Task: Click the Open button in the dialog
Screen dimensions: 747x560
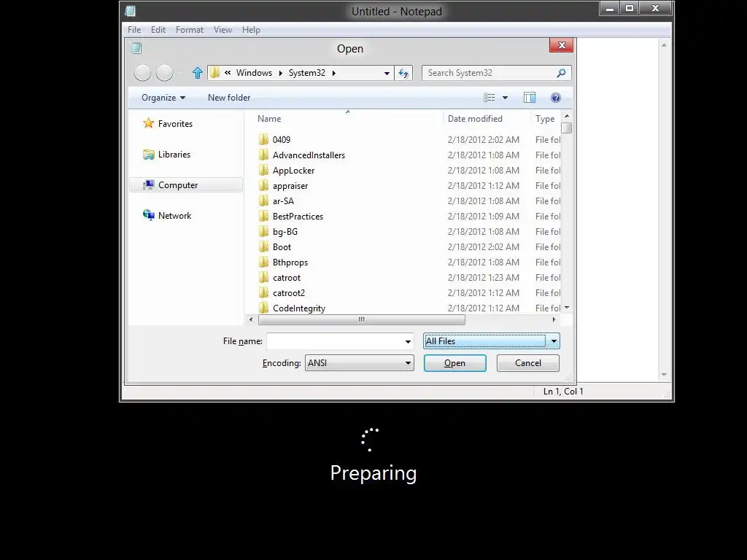Action: pyautogui.click(x=455, y=363)
